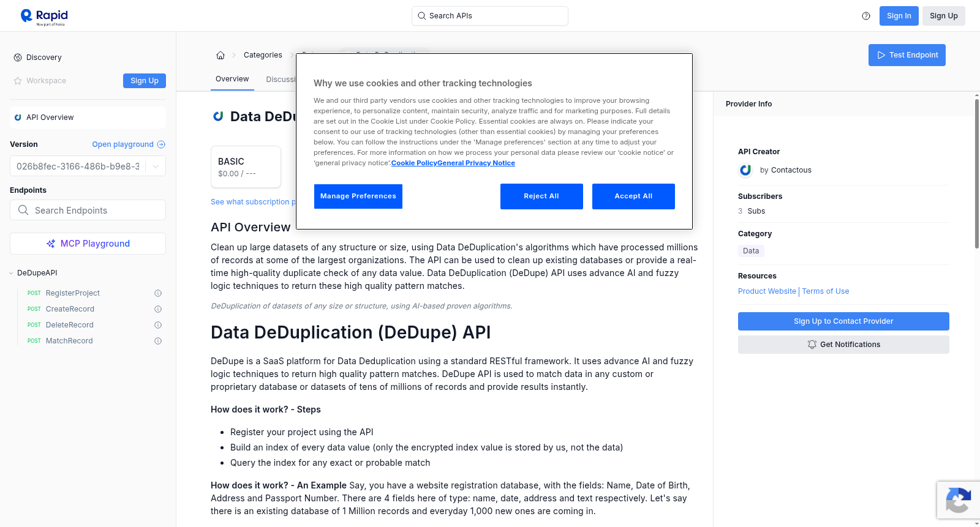Click the 'by Contactous' creator name

click(x=786, y=170)
